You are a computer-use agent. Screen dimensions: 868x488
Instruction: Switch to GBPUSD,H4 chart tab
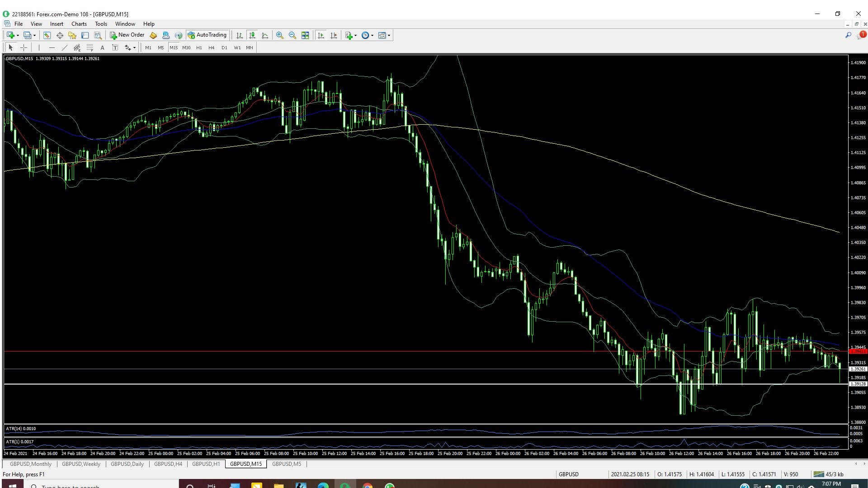168,464
